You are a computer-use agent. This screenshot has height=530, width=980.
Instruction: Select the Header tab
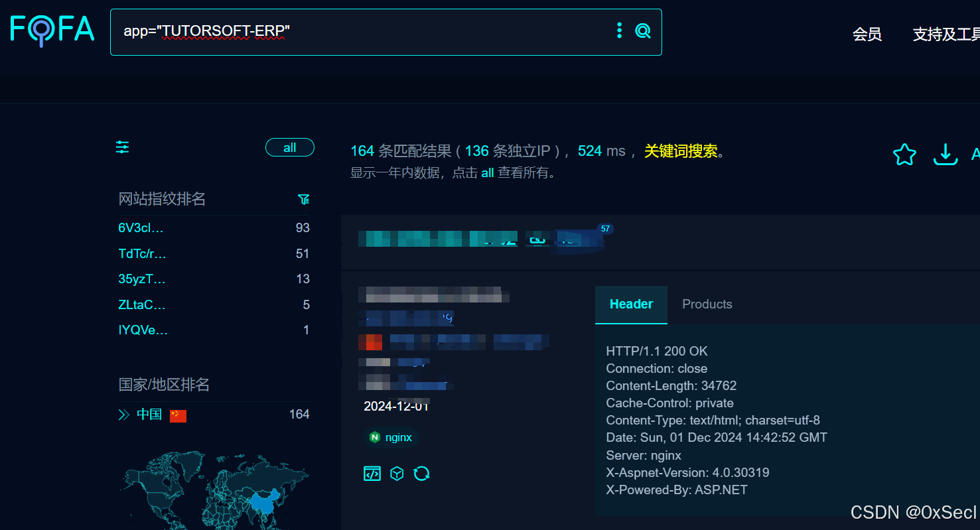pos(630,304)
